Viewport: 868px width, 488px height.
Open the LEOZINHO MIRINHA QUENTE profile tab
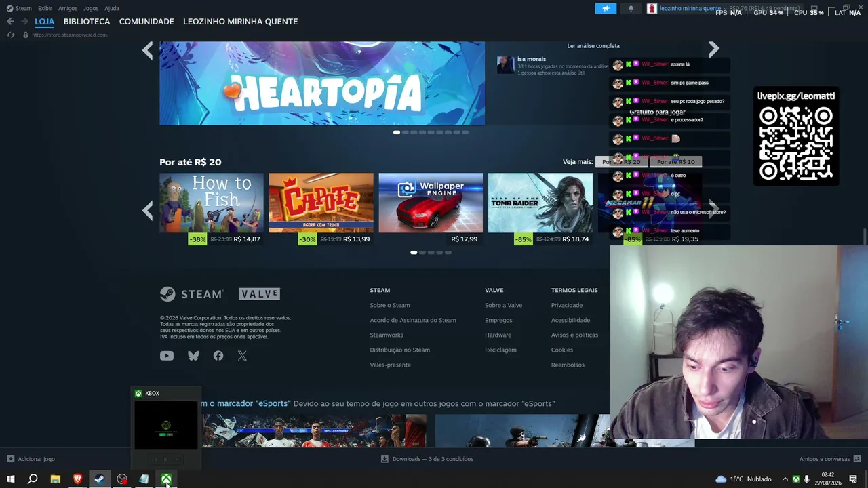point(241,22)
